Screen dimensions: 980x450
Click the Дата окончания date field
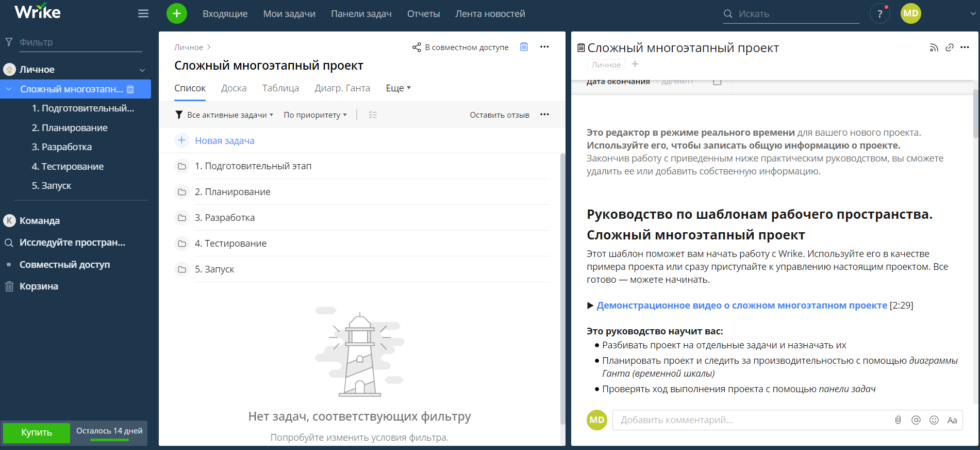coord(677,82)
